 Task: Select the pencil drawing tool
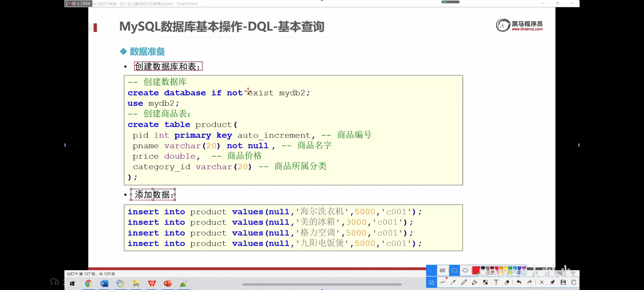tap(464, 282)
